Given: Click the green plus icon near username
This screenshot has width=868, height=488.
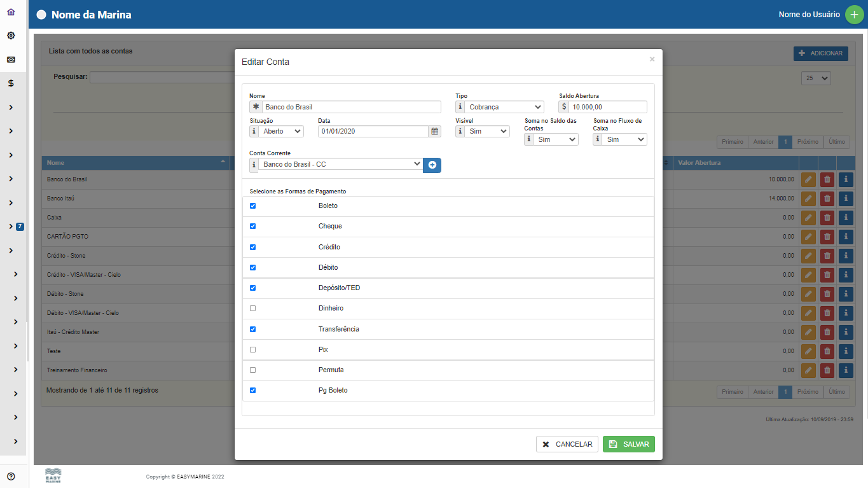Looking at the screenshot, I should pyautogui.click(x=854, y=15).
